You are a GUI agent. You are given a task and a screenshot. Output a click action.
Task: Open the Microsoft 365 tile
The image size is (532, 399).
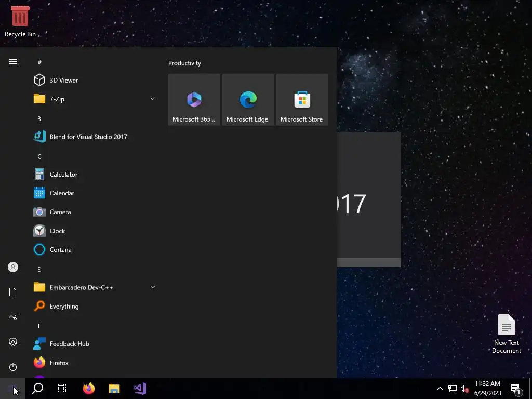click(194, 100)
